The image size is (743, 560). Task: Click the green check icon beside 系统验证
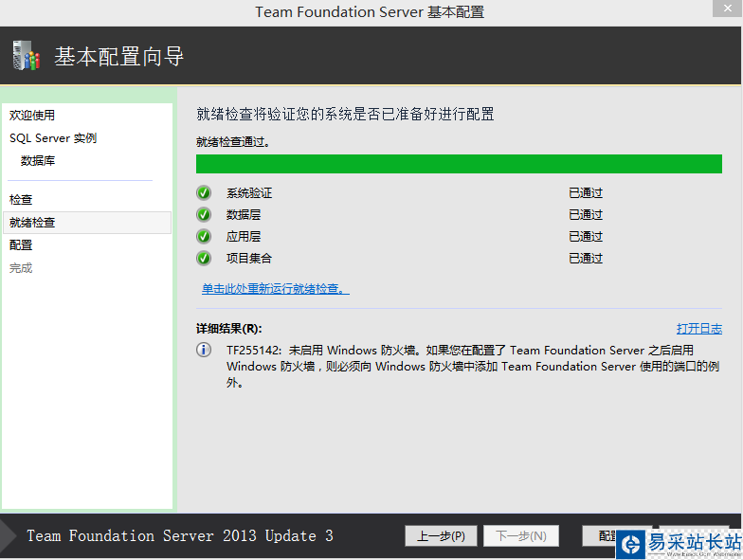point(204,193)
